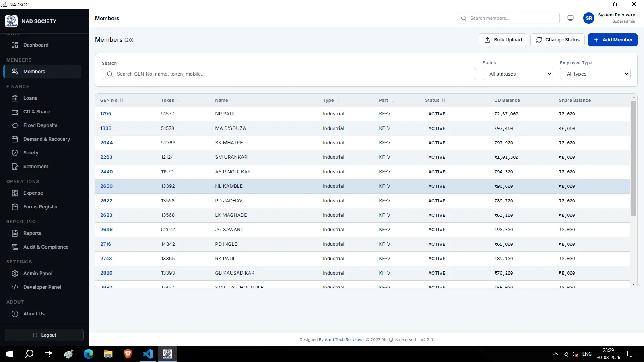
Task: Open the Status filter dropdown
Action: coord(518,74)
